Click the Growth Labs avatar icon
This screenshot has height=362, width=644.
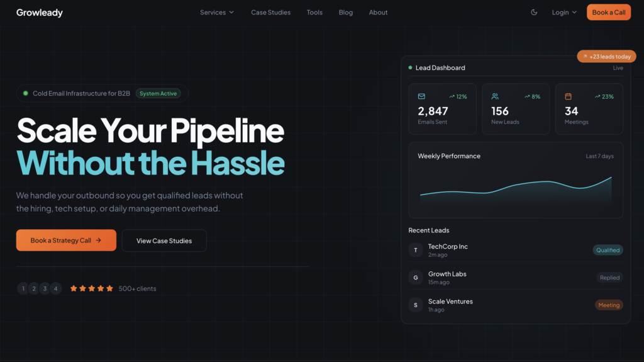(415, 278)
